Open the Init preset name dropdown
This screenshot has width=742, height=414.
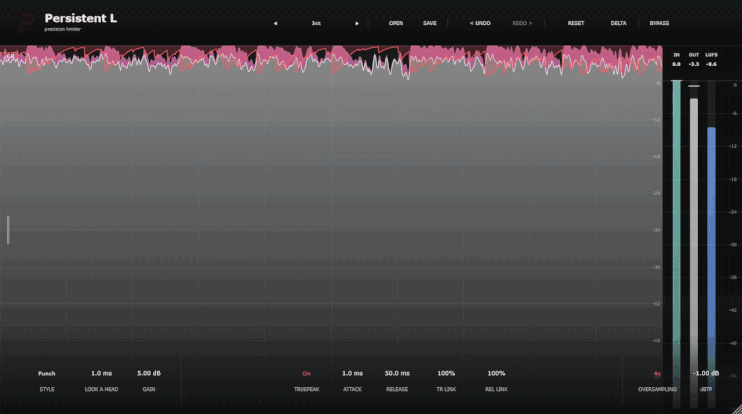[316, 23]
